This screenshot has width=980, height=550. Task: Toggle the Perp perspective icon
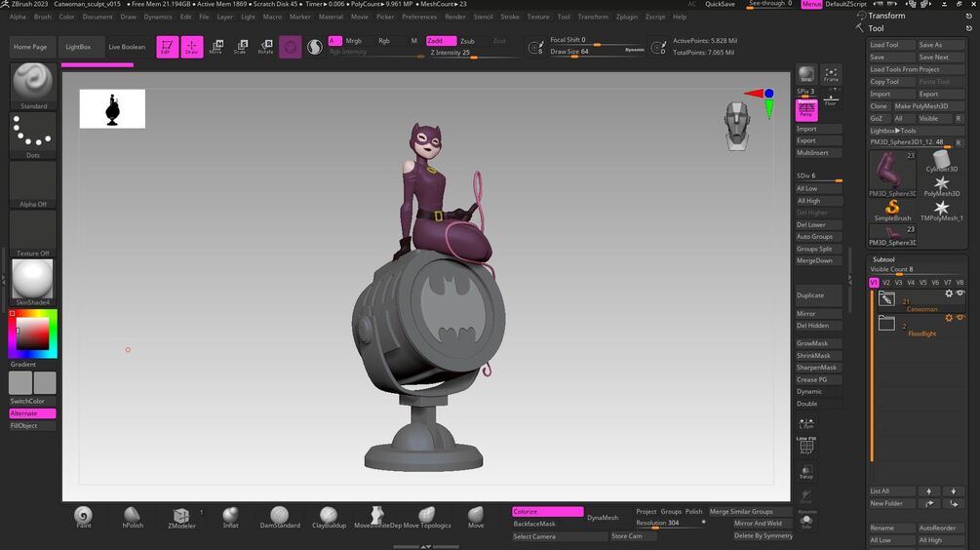(806, 109)
